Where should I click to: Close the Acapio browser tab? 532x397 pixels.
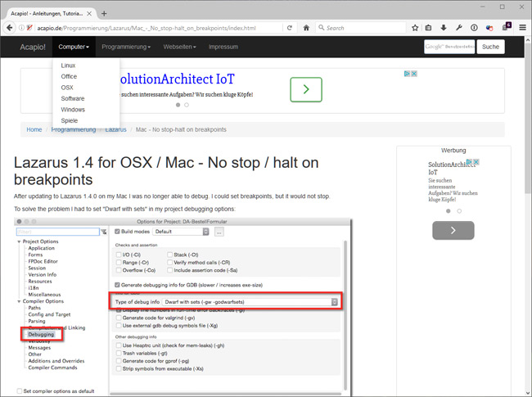point(89,14)
